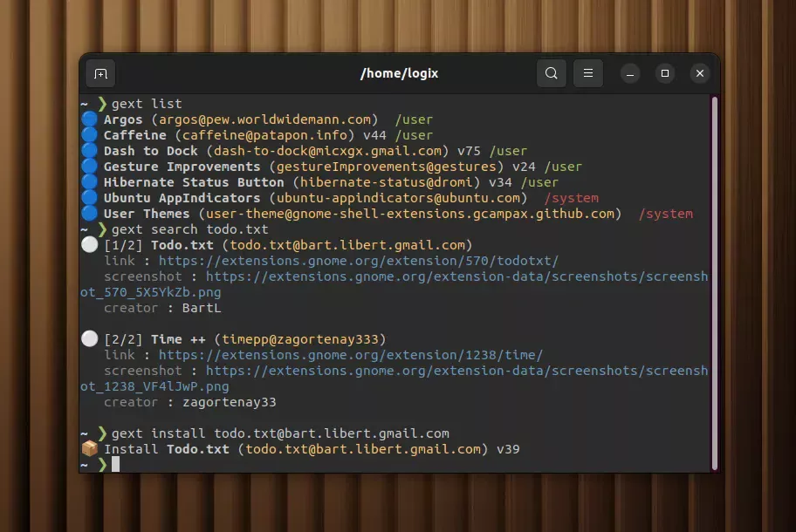Click the Dash to Dock status circle
This screenshot has height=532, width=796.
tap(89, 151)
